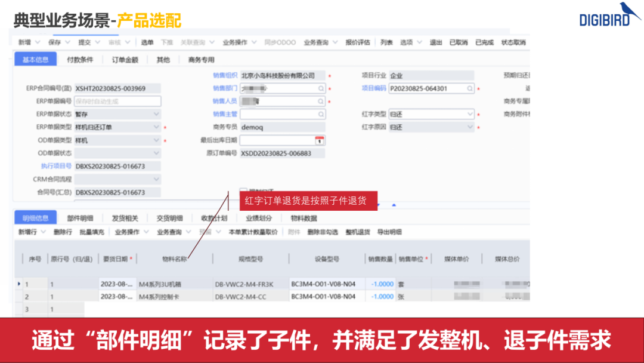This screenshot has width=644, height=363.
Task: Click the 退出 toolbar button
Action: coord(436,42)
